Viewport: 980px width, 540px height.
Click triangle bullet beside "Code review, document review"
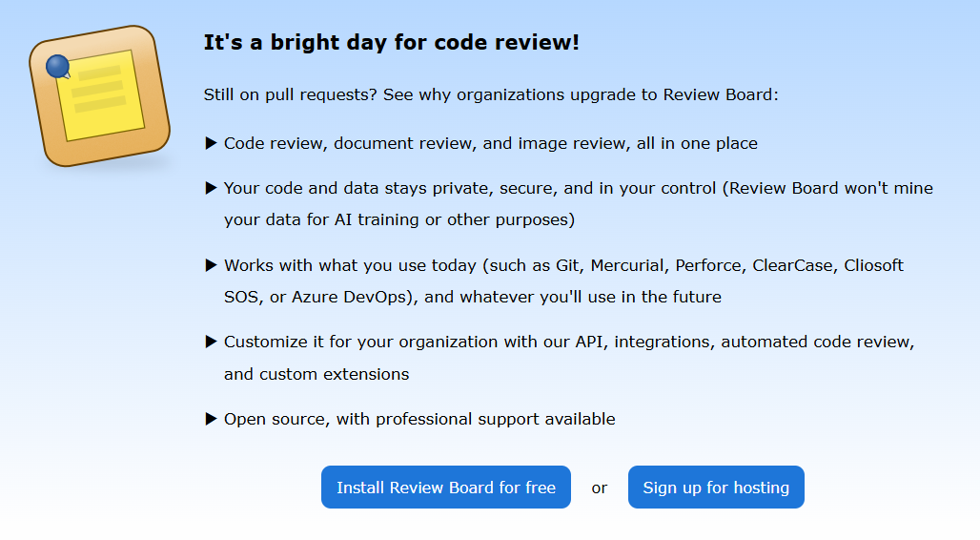click(212, 143)
